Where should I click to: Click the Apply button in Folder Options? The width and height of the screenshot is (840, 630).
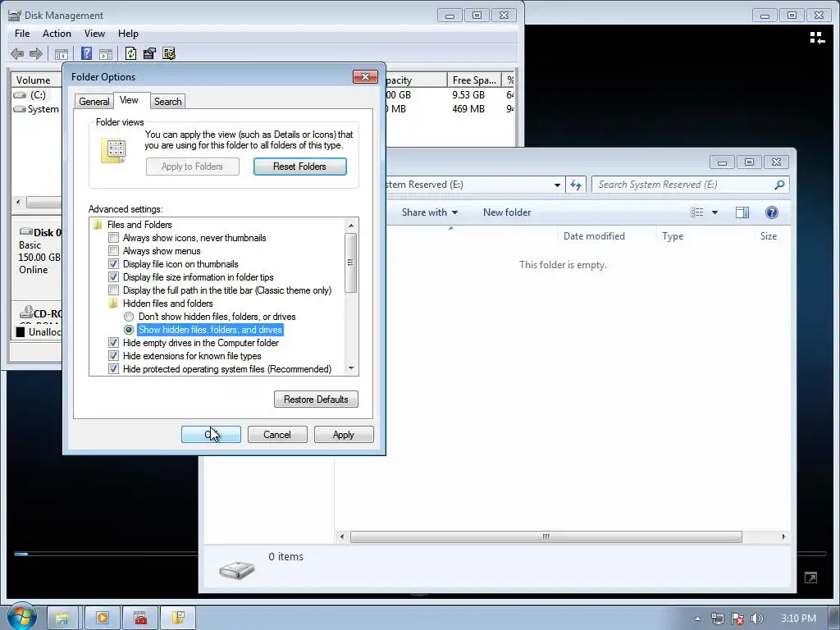coord(344,435)
